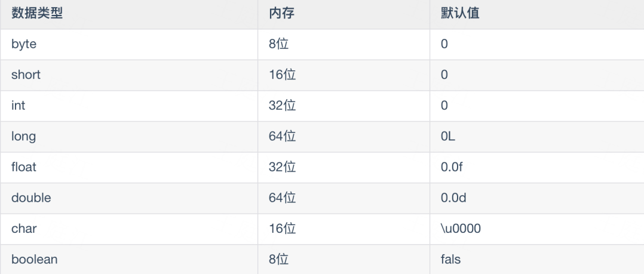644x274 pixels.
Task: Click the 数据类型 column header
Action: coord(129,14)
